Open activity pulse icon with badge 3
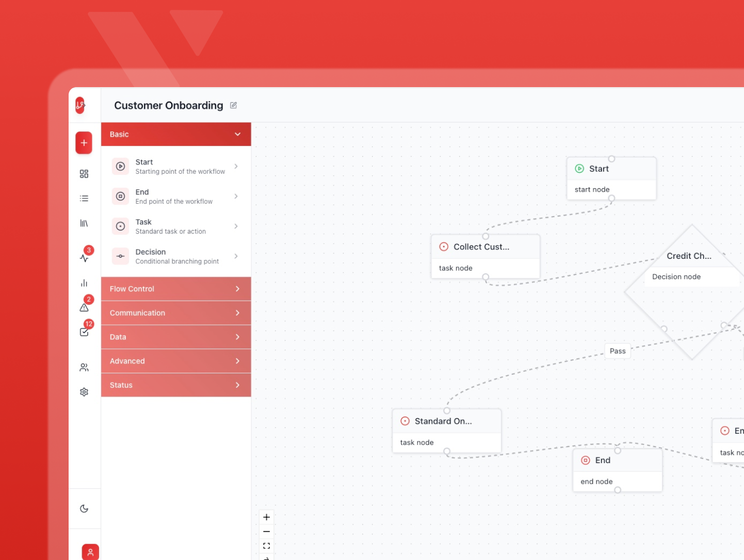 84,258
